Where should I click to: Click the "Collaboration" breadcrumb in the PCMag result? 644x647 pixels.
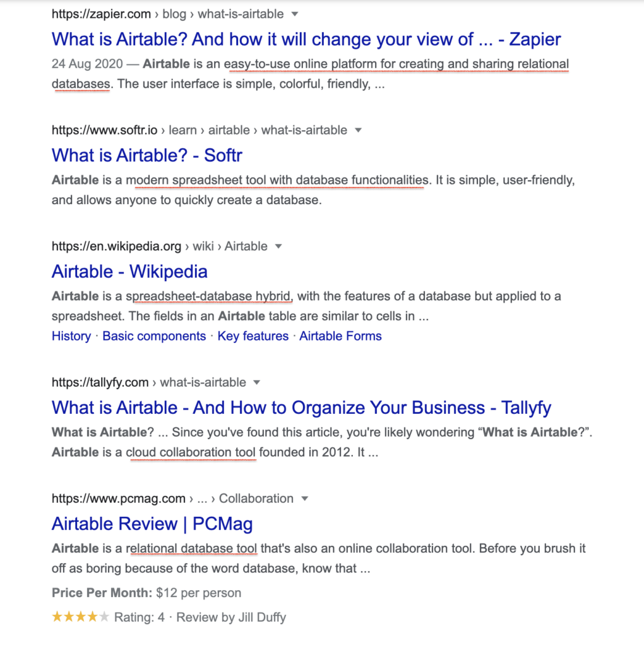click(x=255, y=499)
